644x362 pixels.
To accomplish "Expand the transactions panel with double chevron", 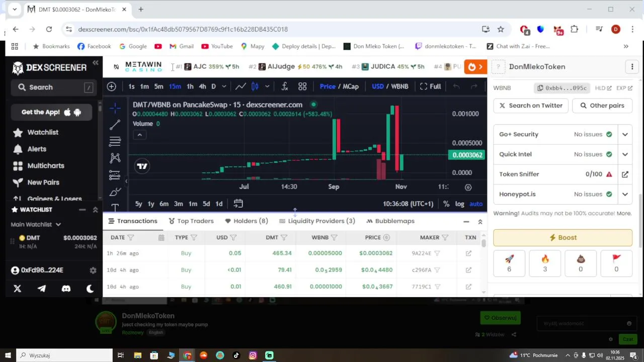I will (480, 222).
